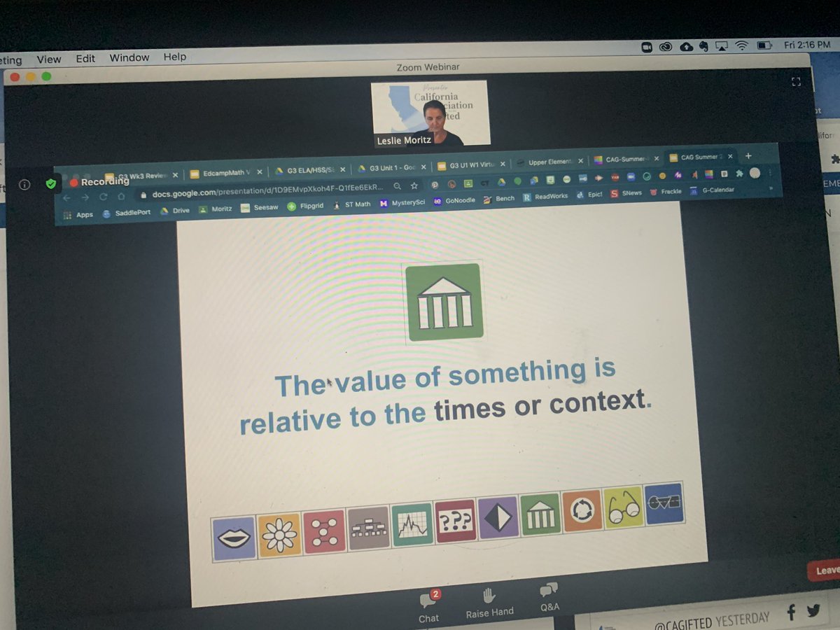Image resolution: width=840 pixels, height=630 pixels.
Task: Switch to Upper Element browser tab
Action: pos(549,162)
